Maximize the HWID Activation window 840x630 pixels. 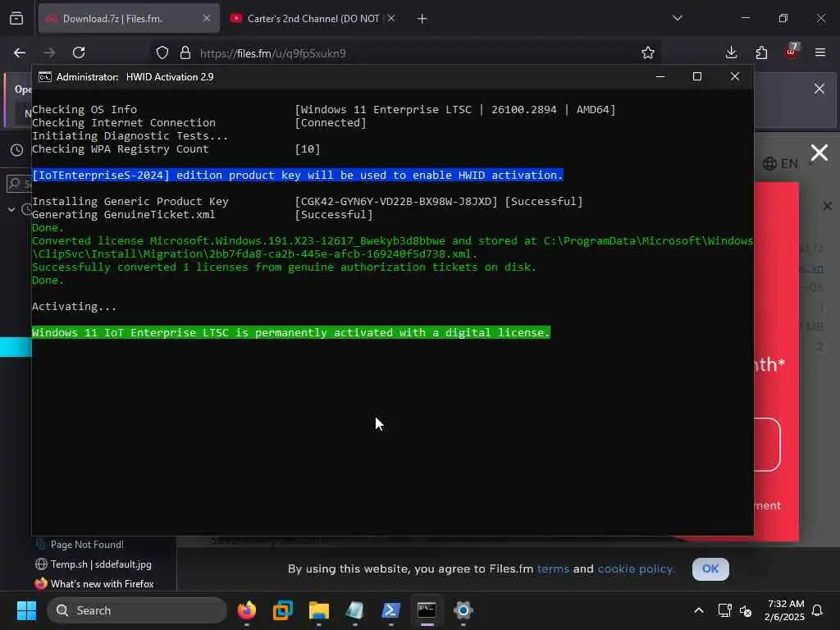click(697, 76)
